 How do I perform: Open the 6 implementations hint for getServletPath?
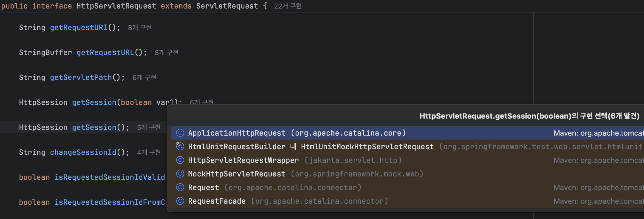click(x=144, y=77)
